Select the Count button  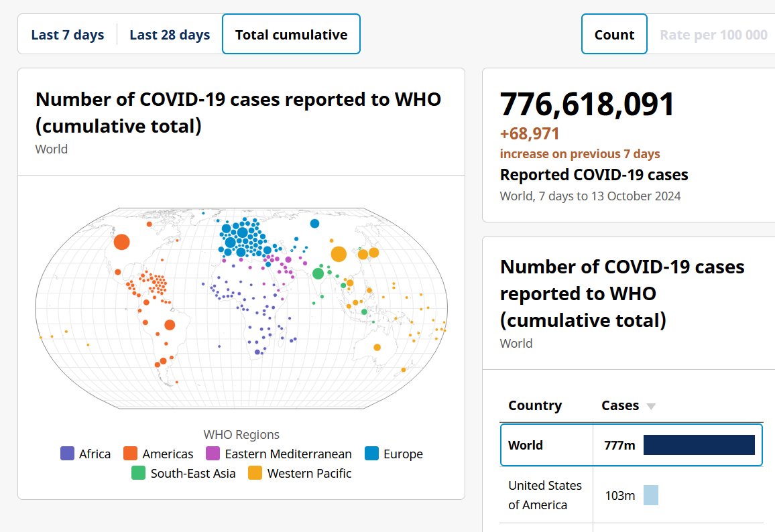614,35
